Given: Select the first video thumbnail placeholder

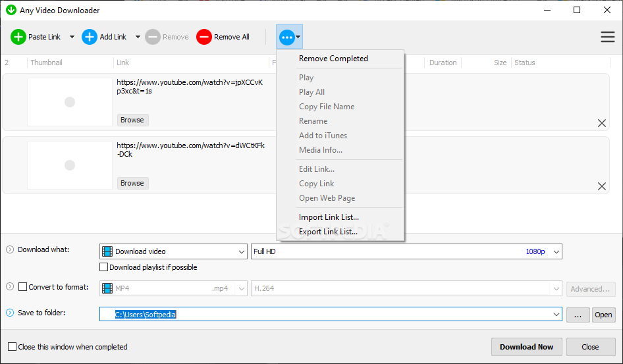Looking at the screenshot, I should click(70, 102).
